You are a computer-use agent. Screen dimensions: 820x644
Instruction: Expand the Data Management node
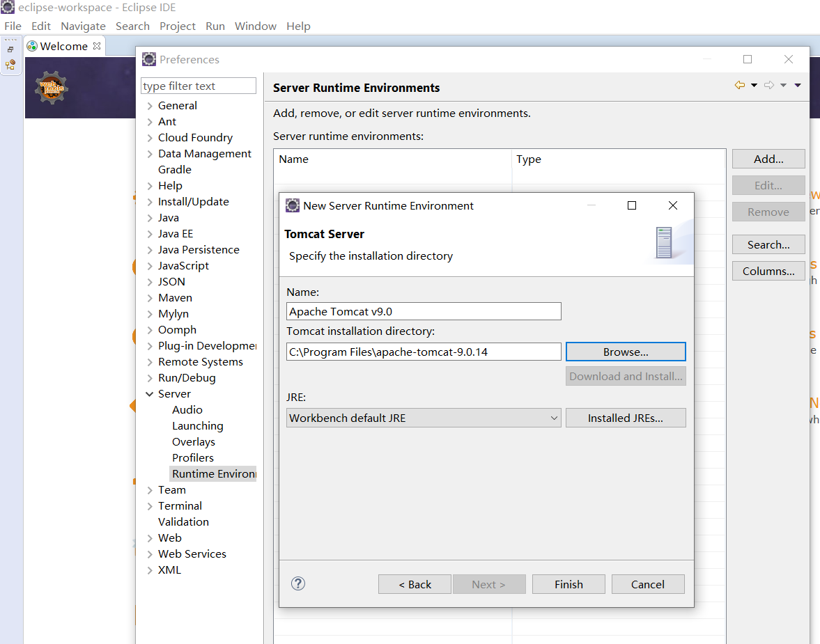(150, 154)
